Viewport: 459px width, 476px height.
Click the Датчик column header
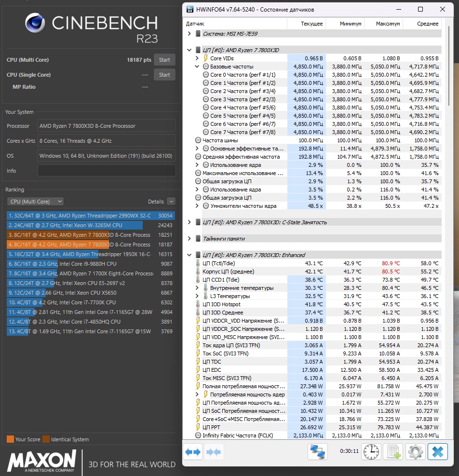[x=235, y=24]
